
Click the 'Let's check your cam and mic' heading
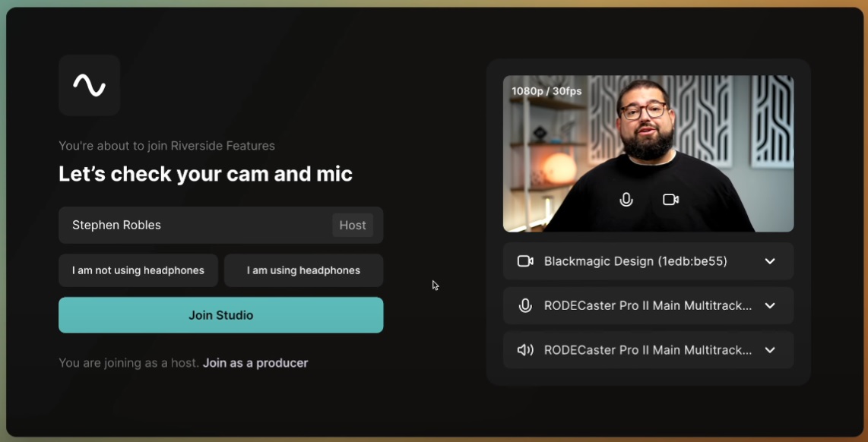205,174
